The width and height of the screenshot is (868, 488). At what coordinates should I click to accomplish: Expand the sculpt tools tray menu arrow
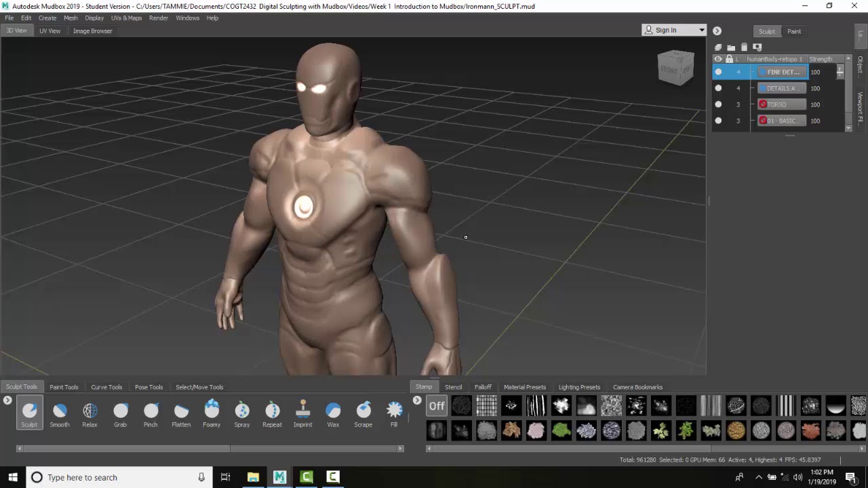point(7,401)
